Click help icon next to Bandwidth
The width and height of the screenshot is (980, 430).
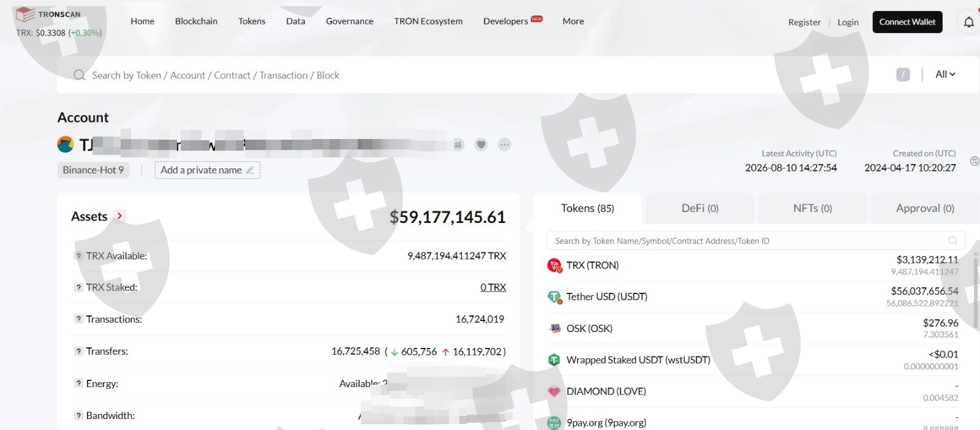click(x=78, y=415)
